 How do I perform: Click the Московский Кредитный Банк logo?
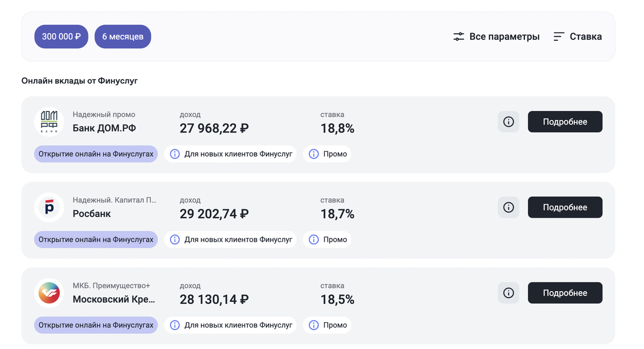[x=49, y=293]
